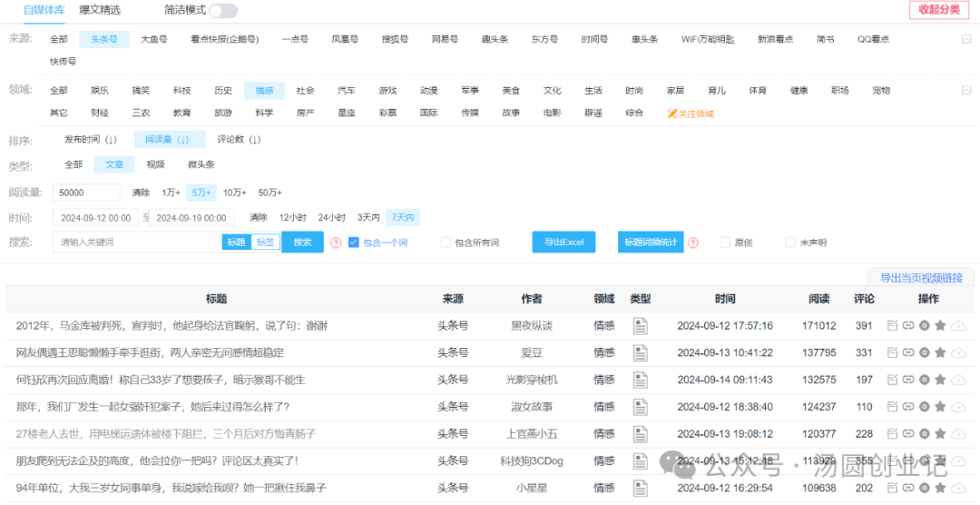
Task: Select 大鱼号 as source
Action: click(153, 39)
